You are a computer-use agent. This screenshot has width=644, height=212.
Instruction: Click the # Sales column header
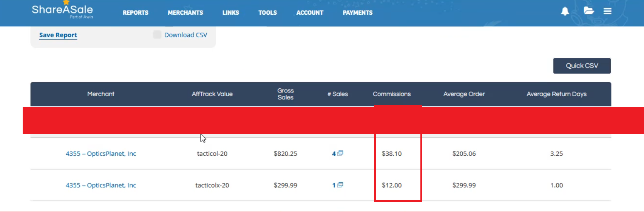pos(338,94)
